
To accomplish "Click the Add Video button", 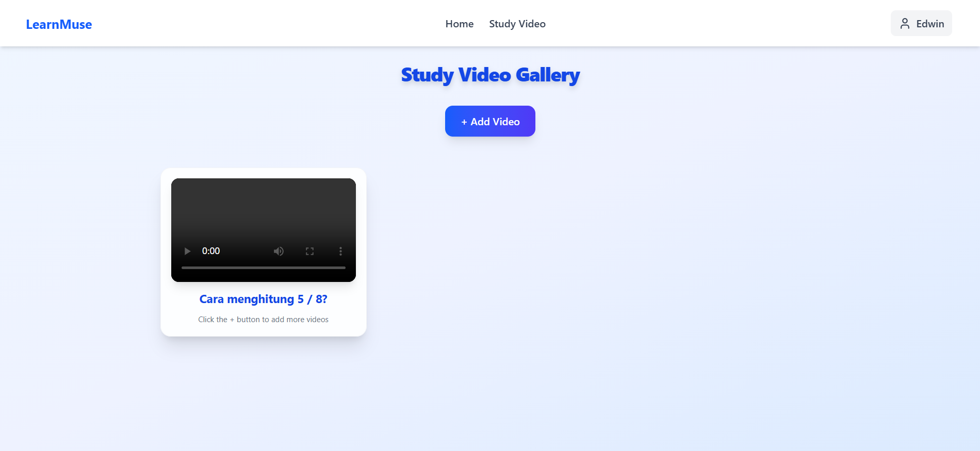I will tap(490, 121).
